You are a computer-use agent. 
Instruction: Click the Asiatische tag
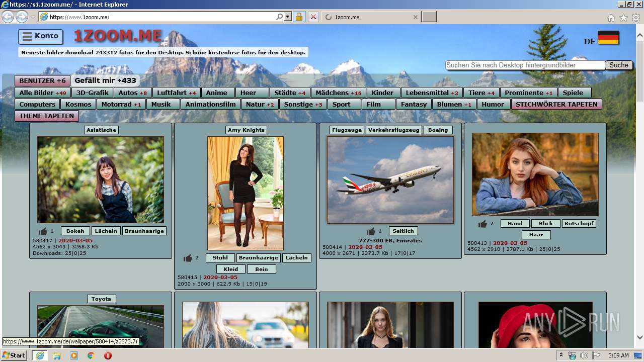101,130
